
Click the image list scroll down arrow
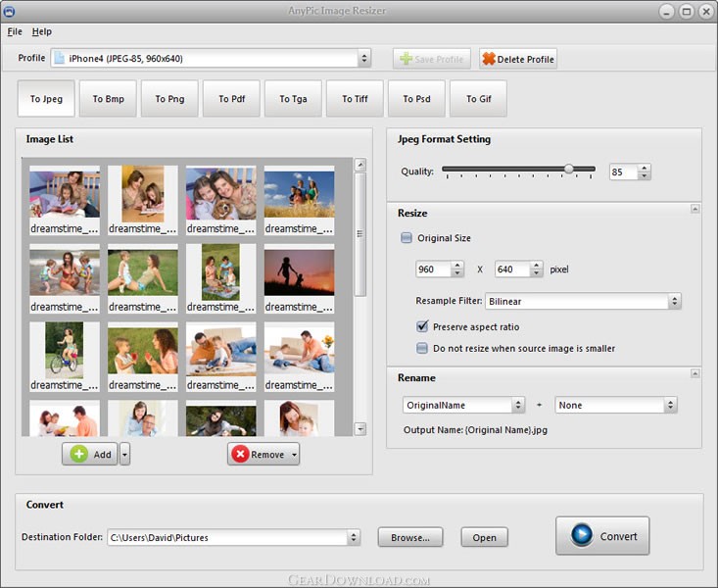[360, 429]
